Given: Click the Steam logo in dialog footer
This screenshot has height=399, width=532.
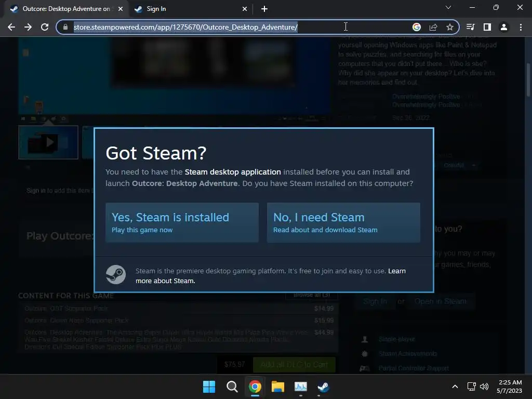Looking at the screenshot, I should 116,274.
